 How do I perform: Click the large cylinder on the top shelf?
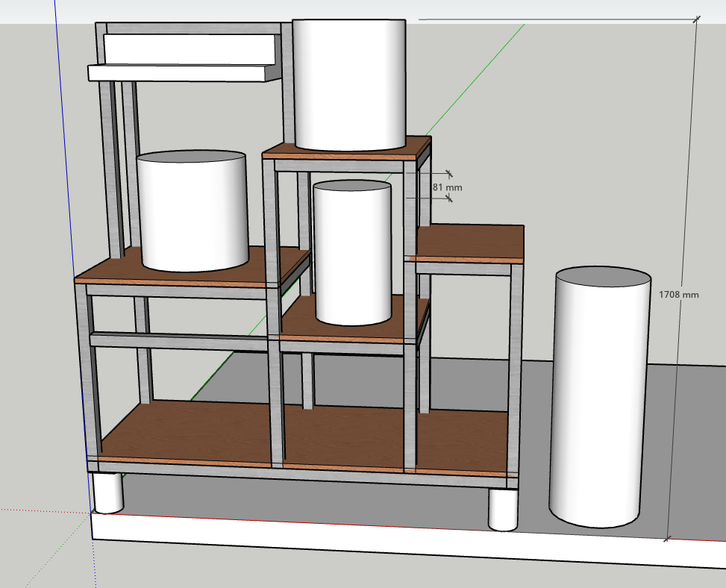(x=349, y=82)
